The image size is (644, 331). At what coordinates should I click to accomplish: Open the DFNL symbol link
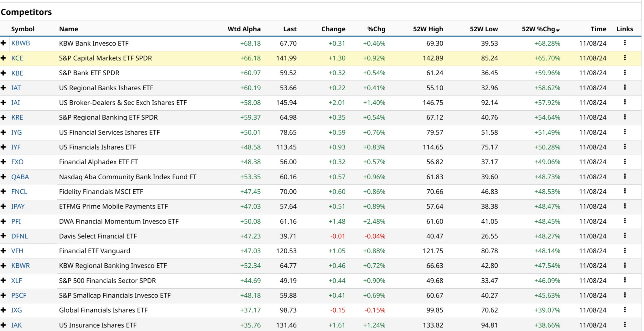tap(19, 236)
